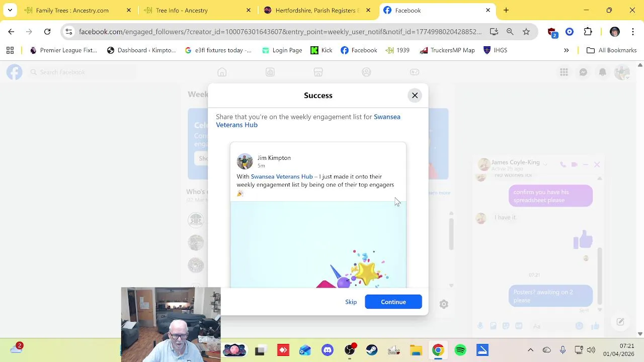Open Steam from the taskbar

(x=372, y=350)
